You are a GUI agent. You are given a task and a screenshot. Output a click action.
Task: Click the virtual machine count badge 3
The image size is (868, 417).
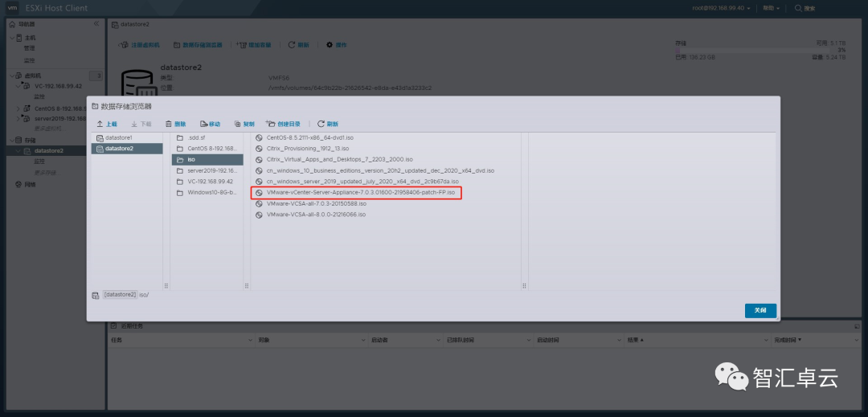96,76
